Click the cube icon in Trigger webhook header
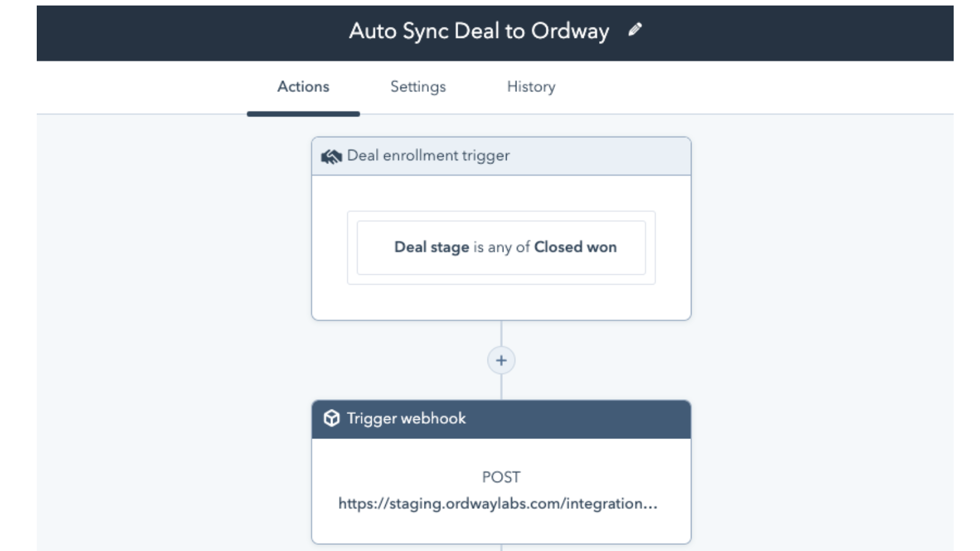 click(x=331, y=418)
